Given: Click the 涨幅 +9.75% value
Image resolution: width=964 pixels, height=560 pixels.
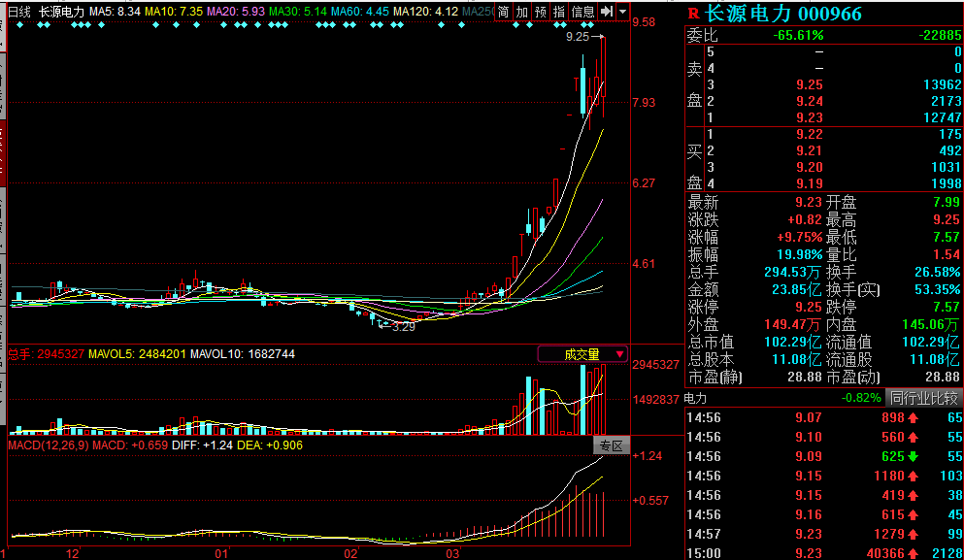Looking at the screenshot, I should click(799, 237).
